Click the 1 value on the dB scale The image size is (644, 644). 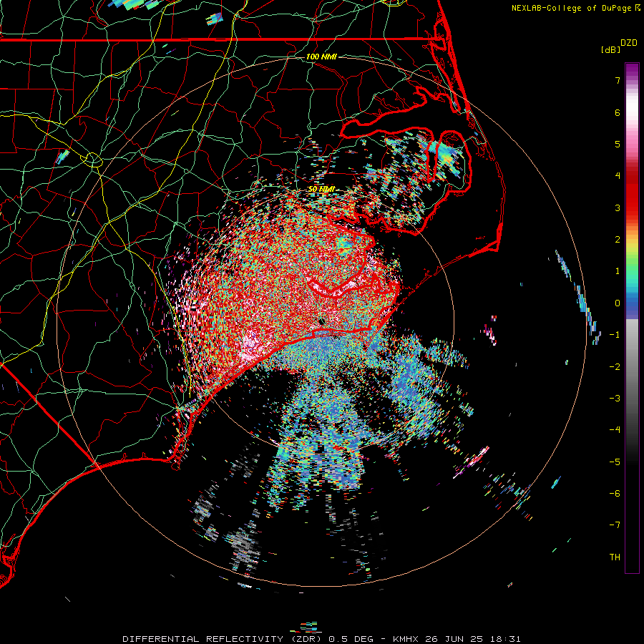point(618,271)
